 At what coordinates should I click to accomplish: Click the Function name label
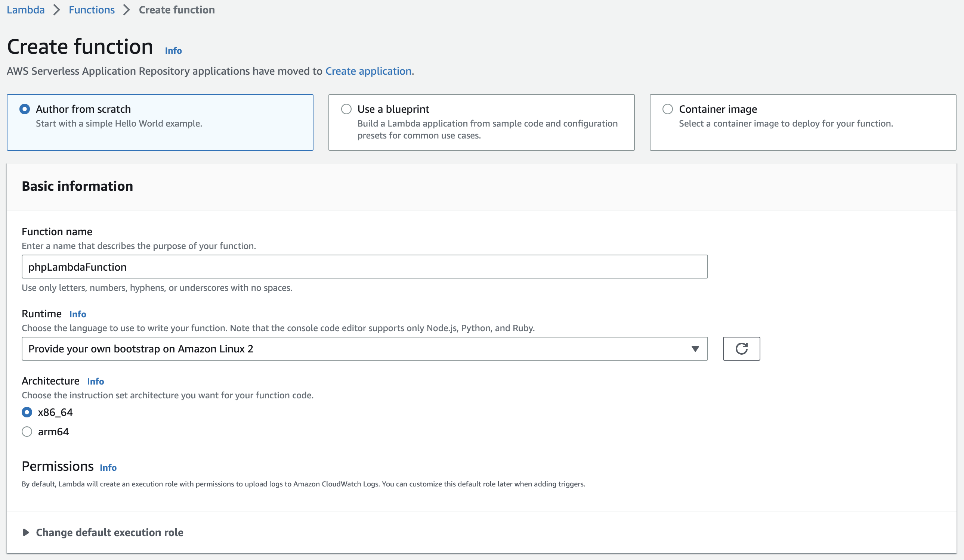57,231
